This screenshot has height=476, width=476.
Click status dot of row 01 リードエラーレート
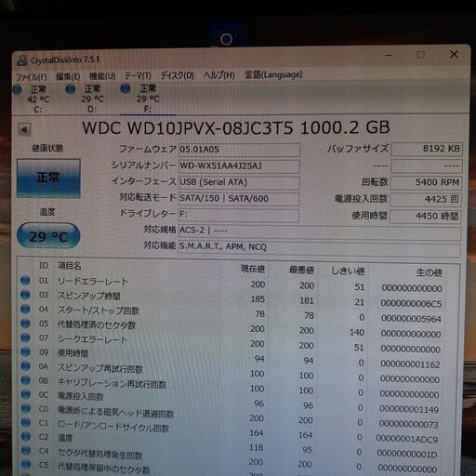pyautogui.click(x=25, y=280)
